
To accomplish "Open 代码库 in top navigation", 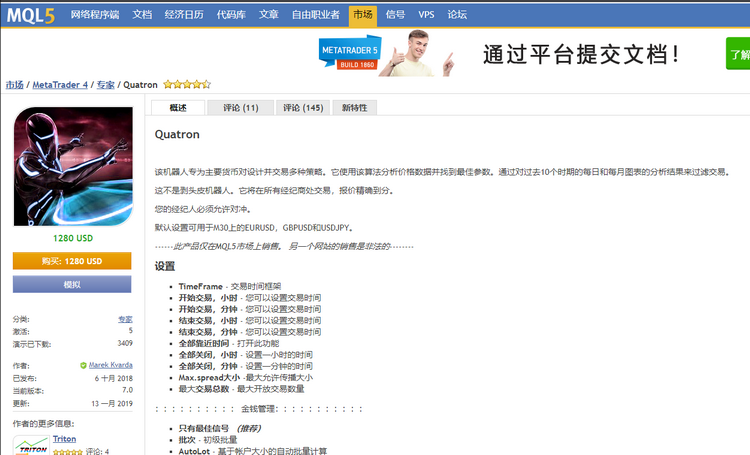I will (x=231, y=15).
